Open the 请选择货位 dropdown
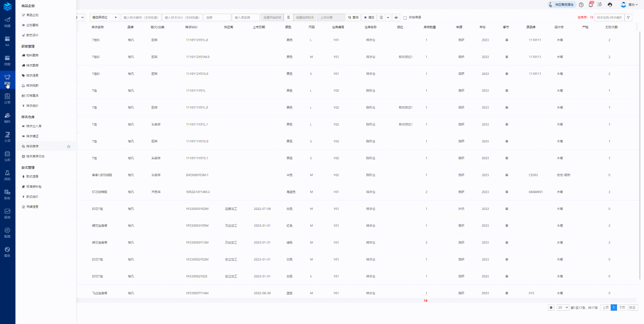 [x=104, y=17]
